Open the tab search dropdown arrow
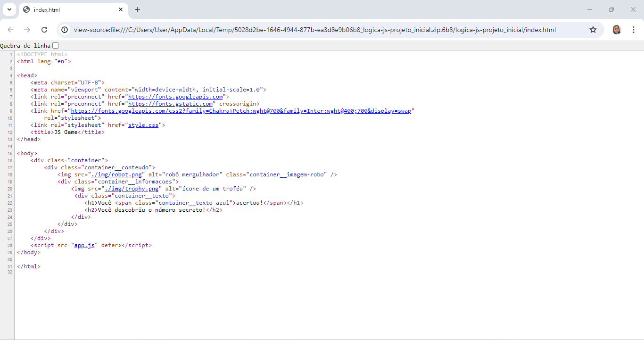Image resolution: width=644 pixels, height=340 pixels. click(9, 9)
